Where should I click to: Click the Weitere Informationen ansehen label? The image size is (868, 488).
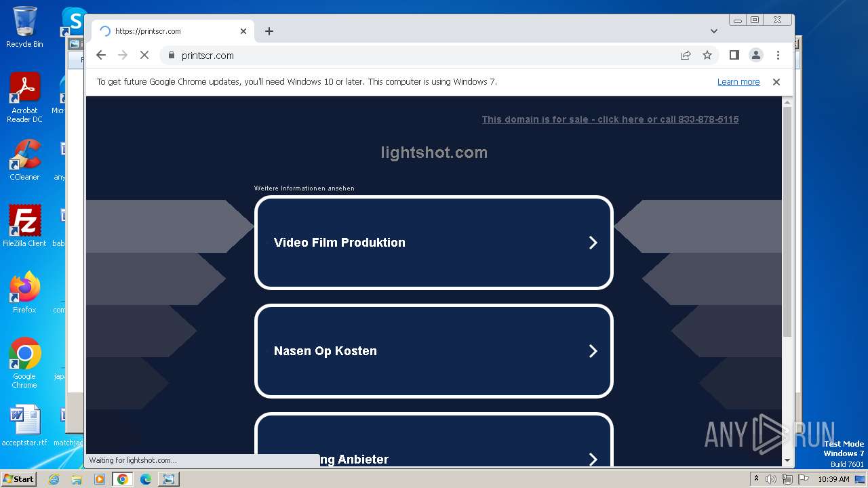(304, 188)
